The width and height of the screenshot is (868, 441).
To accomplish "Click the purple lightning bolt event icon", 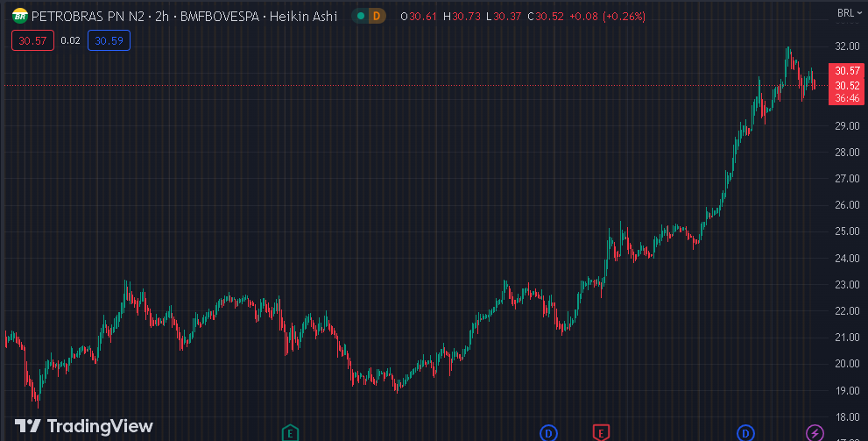I will click(815, 433).
